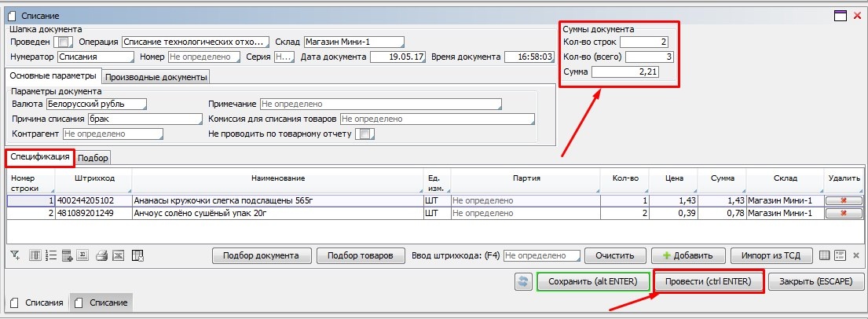Delete the Анчоус row using red X
The width and height of the screenshot is (868, 319).
click(844, 213)
